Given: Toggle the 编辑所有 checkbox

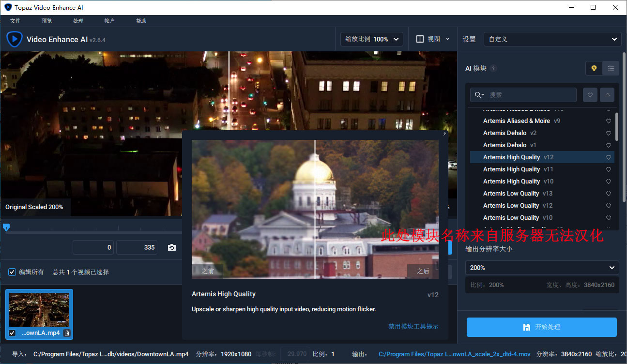Looking at the screenshot, I should [12, 272].
